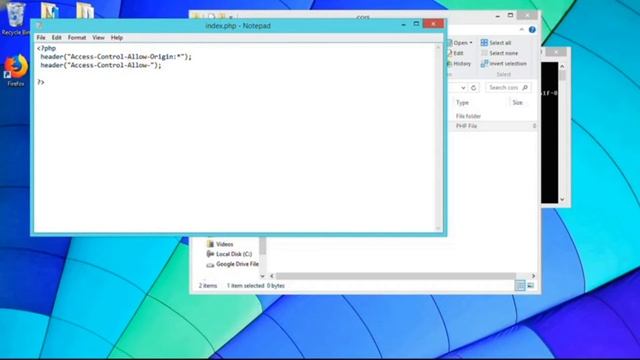The height and width of the screenshot is (360, 640).
Task: Click the Explorer address refresh icon
Action: [x=473, y=88]
